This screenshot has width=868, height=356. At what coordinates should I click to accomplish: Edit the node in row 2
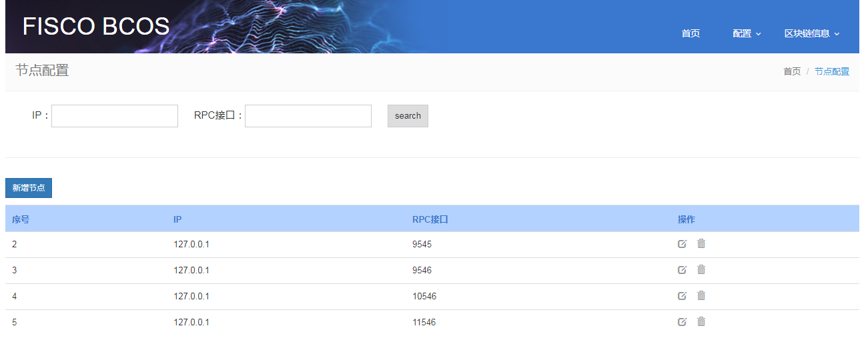click(x=682, y=244)
